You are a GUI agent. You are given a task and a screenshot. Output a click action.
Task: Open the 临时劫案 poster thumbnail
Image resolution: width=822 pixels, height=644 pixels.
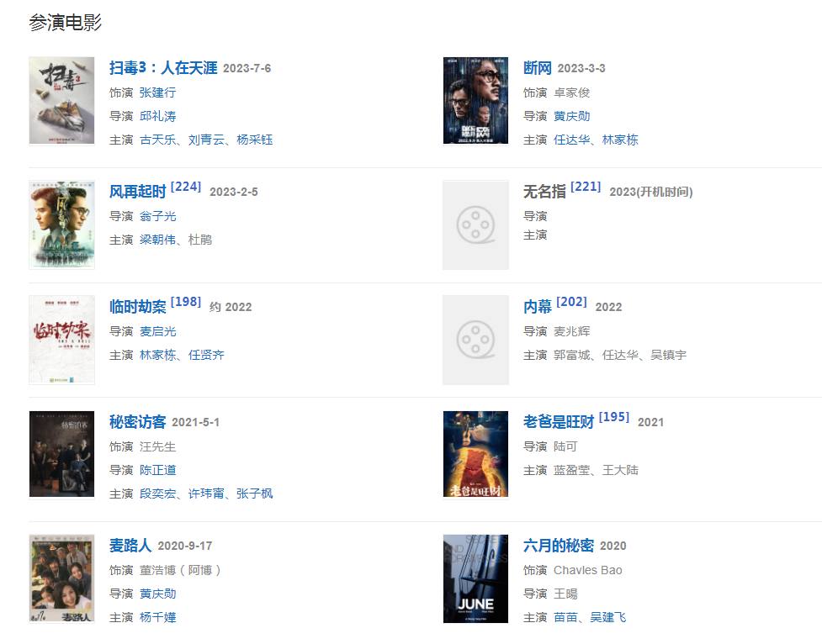tap(61, 340)
